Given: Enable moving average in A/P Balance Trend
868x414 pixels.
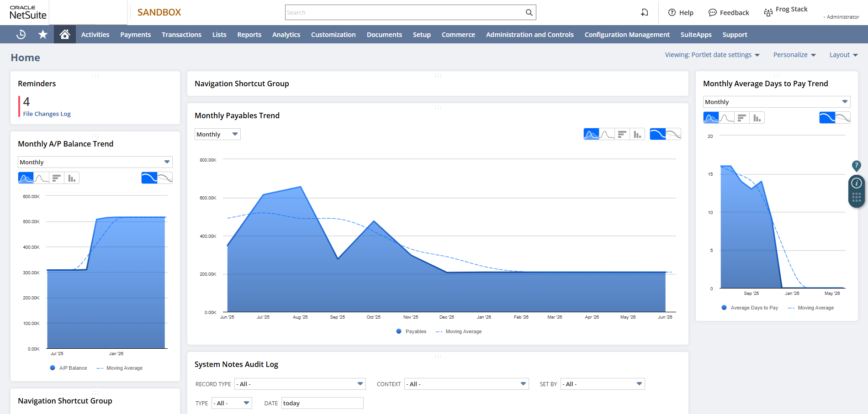Looking at the screenshot, I should point(149,178).
